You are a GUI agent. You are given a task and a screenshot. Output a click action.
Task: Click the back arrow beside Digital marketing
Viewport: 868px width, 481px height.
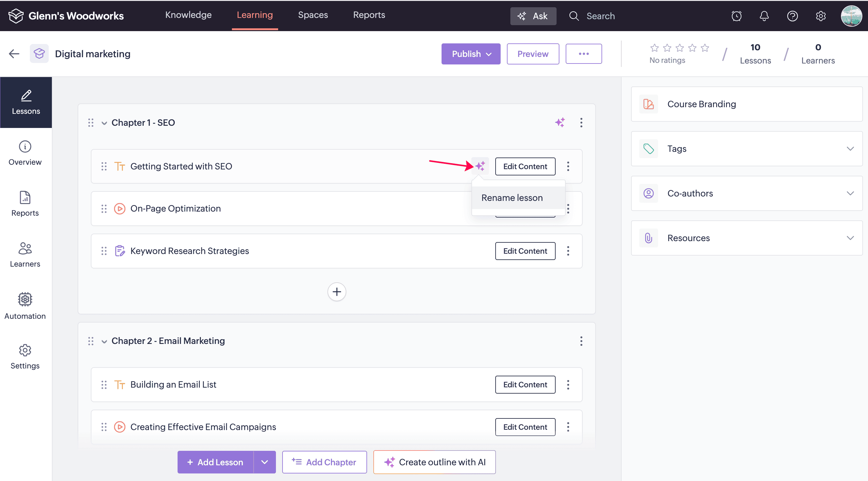pyautogui.click(x=14, y=53)
